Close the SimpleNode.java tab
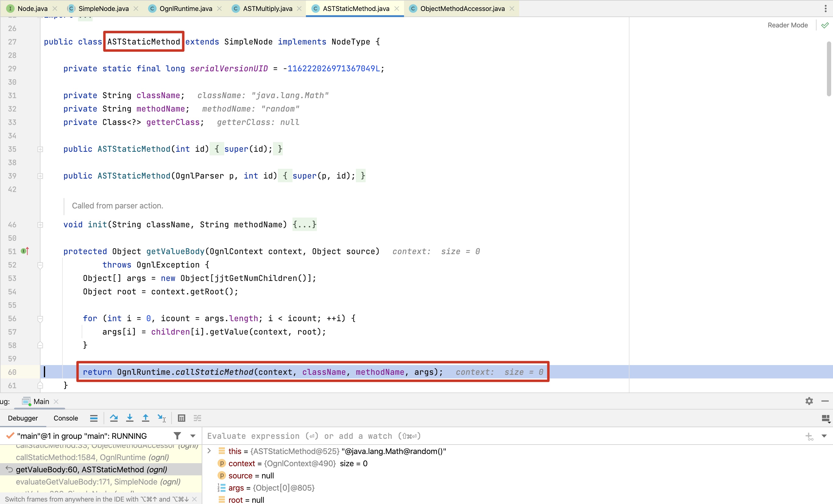 136,9
